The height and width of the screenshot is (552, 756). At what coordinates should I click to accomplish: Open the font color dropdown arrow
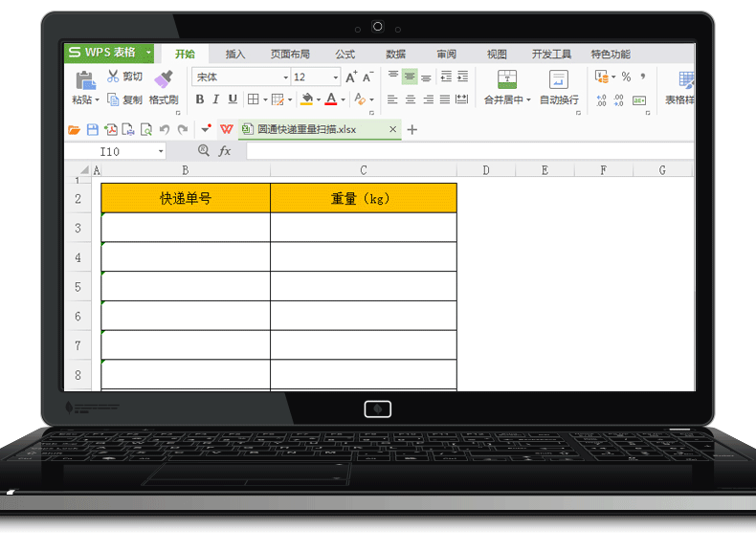343,99
